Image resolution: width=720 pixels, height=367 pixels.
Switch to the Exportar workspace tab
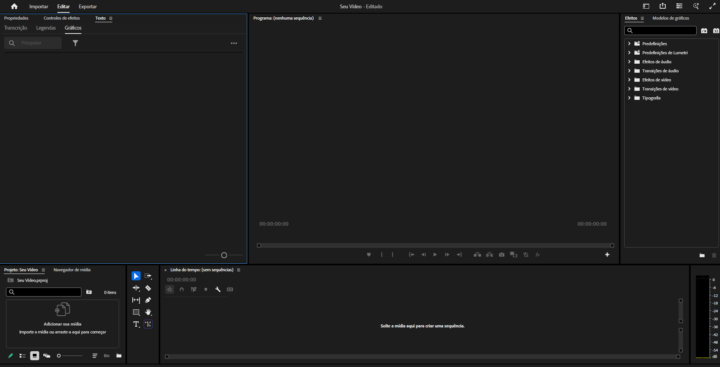88,6
